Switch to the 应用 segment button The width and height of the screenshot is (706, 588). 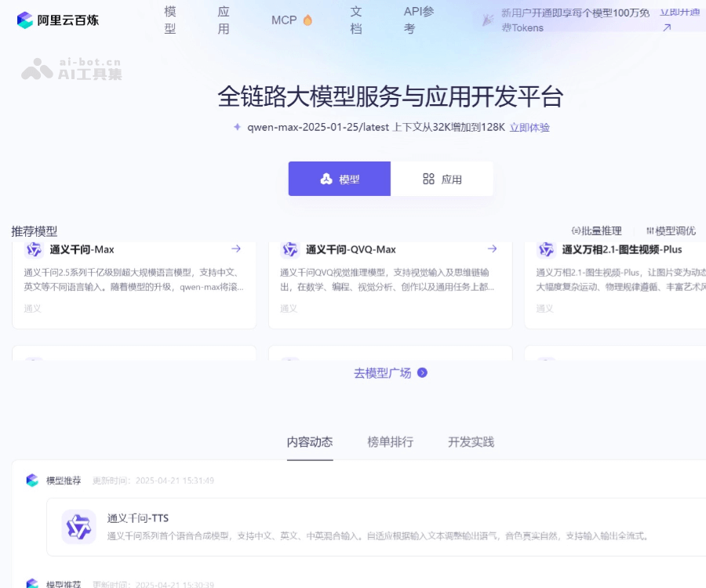[x=445, y=178]
